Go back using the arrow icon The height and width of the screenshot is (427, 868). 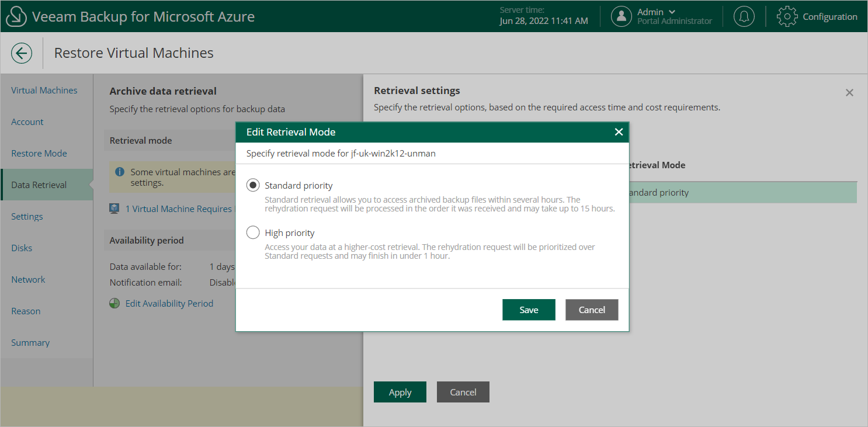point(22,53)
